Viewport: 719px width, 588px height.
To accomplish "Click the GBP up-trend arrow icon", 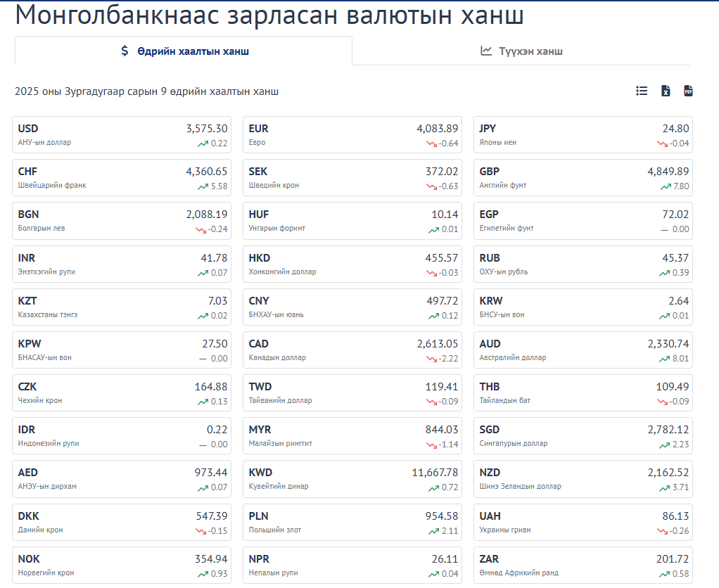I will click(x=666, y=186).
